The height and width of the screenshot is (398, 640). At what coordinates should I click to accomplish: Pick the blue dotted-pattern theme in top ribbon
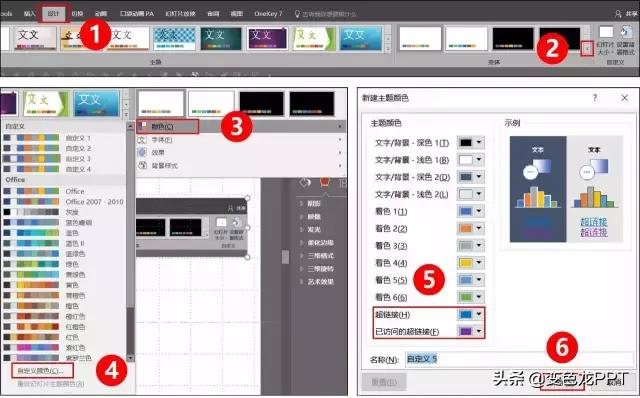coord(174,38)
